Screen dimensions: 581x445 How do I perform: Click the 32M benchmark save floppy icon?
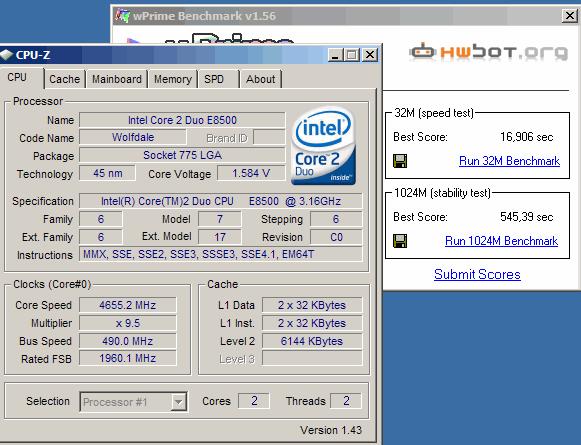pyautogui.click(x=400, y=161)
